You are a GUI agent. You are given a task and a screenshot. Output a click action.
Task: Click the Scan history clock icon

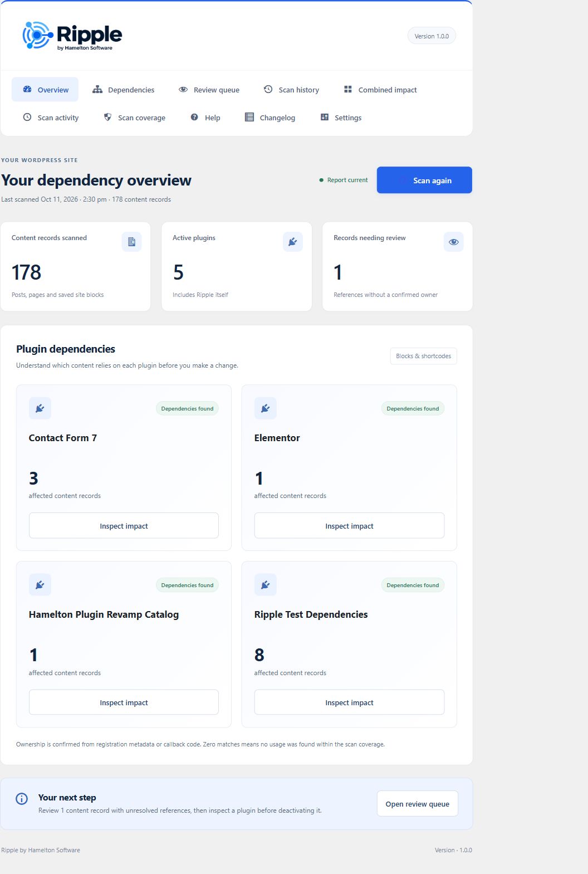tap(268, 89)
